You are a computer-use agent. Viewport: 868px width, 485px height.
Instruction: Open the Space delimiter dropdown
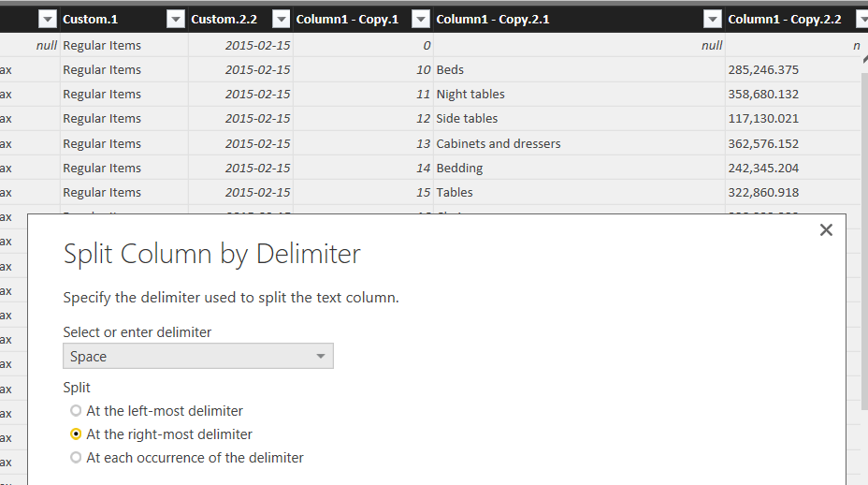[197, 356]
